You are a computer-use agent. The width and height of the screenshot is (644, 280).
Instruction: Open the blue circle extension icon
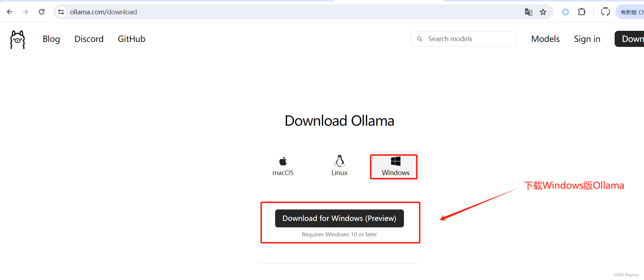pyautogui.click(x=565, y=12)
